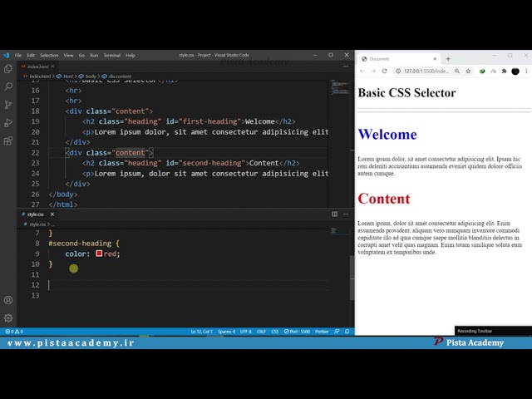Click the red Content heading in browser
Viewport: 532px width, 399px height.
click(x=384, y=199)
